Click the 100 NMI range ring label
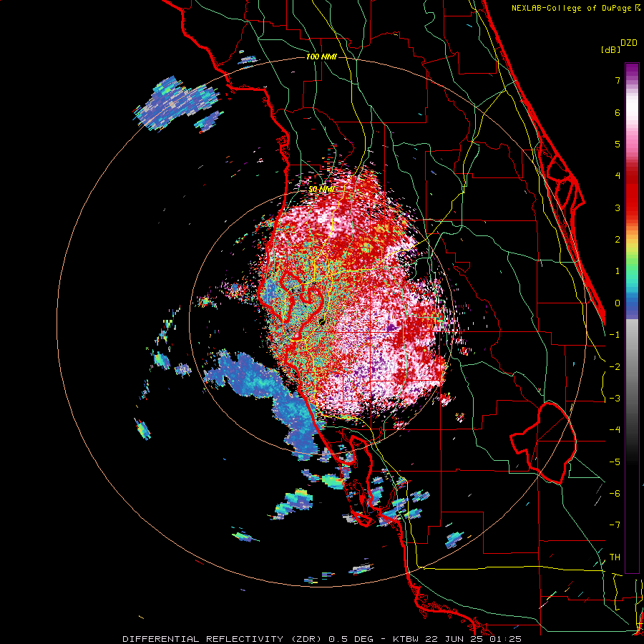This screenshot has width=644, height=644. 321,57
